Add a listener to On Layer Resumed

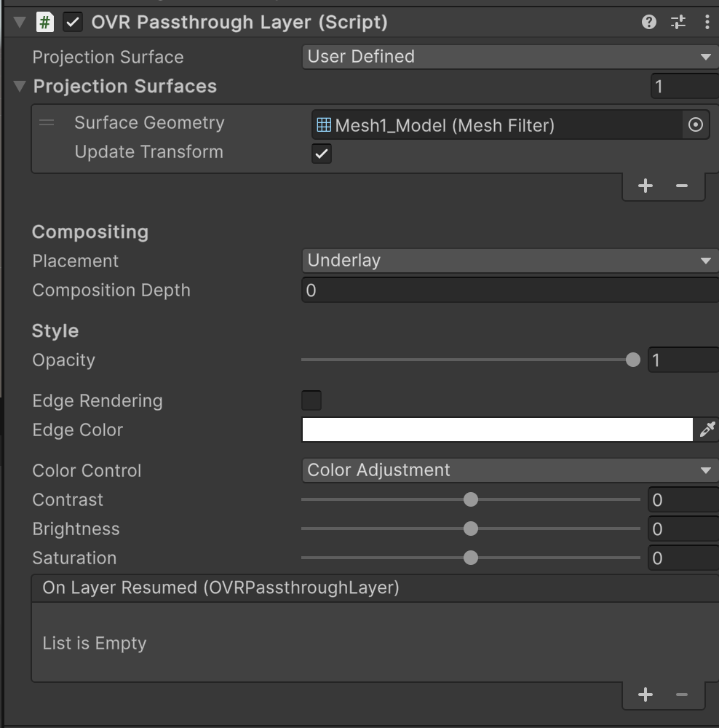[645, 694]
